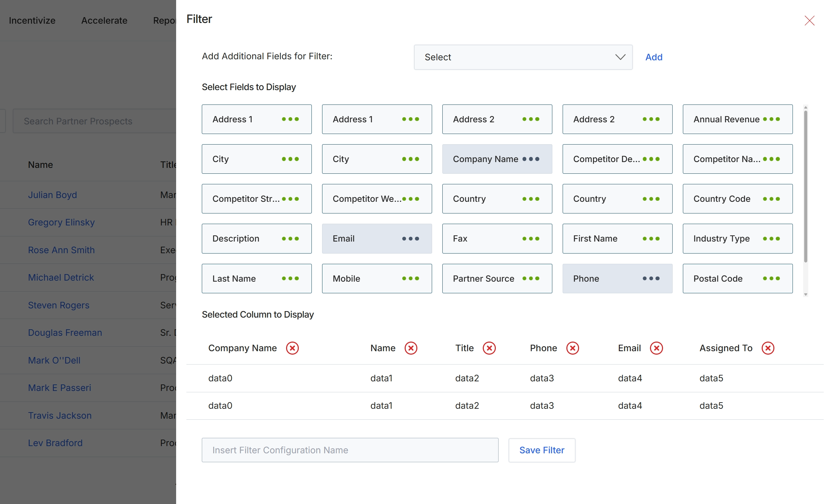Select the Last Name field card
The image size is (834, 504).
pyautogui.click(x=257, y=279)
